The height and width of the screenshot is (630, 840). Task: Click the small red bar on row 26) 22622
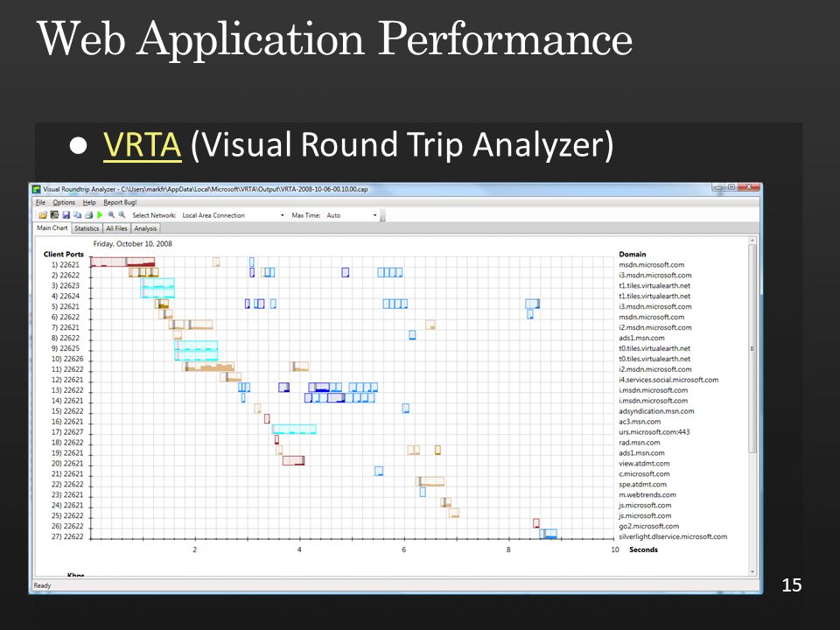click(x=536, y=523)
